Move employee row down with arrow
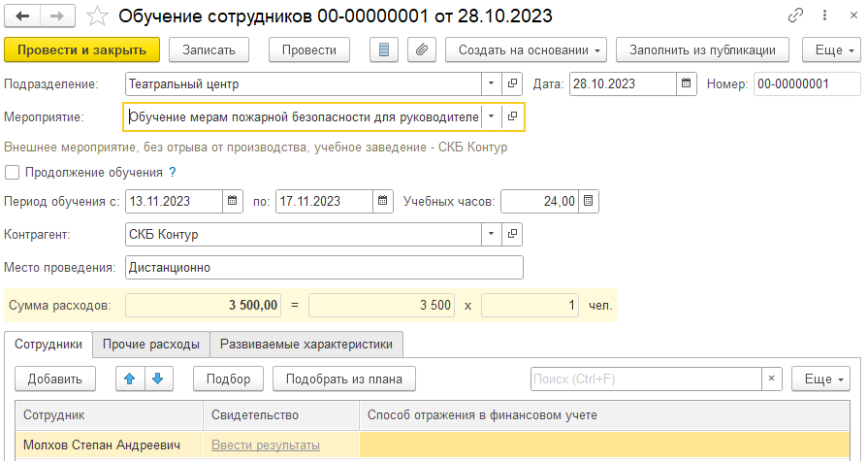This screenshot has width=868, height=461. 156,379
